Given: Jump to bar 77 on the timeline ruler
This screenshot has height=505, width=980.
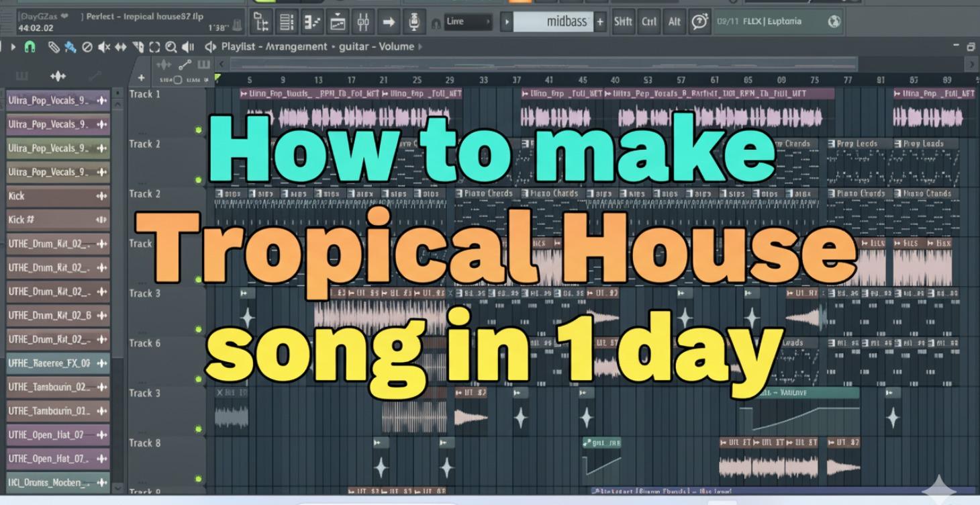Looking at the screenshot, I should (848, 80).
